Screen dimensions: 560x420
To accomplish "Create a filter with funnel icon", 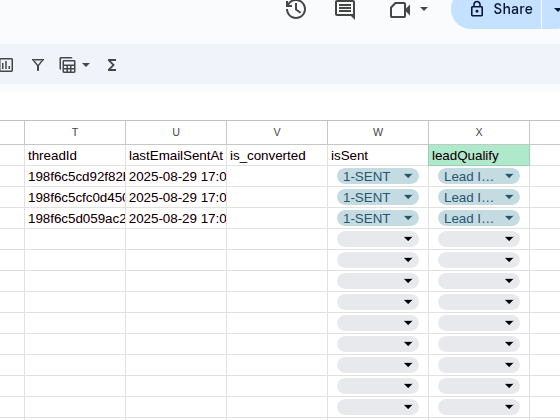I will [38, 65].
